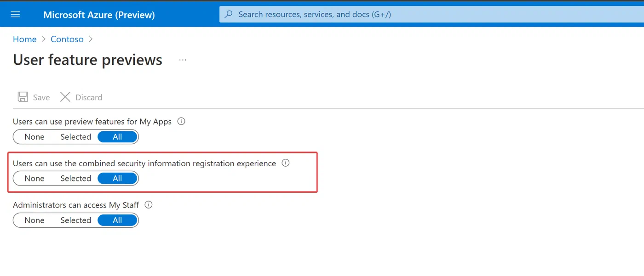
Task: Set My Staff administrator access to Selected
Action: 76,220
